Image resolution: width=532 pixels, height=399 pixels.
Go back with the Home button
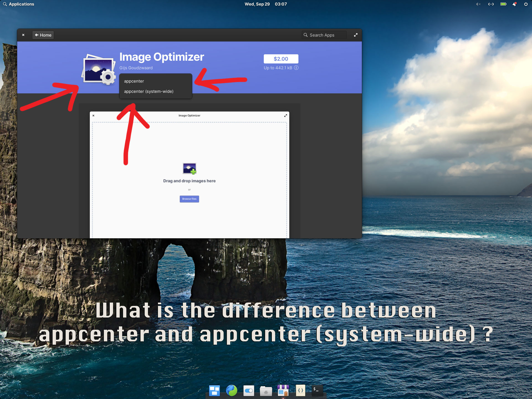43,35
